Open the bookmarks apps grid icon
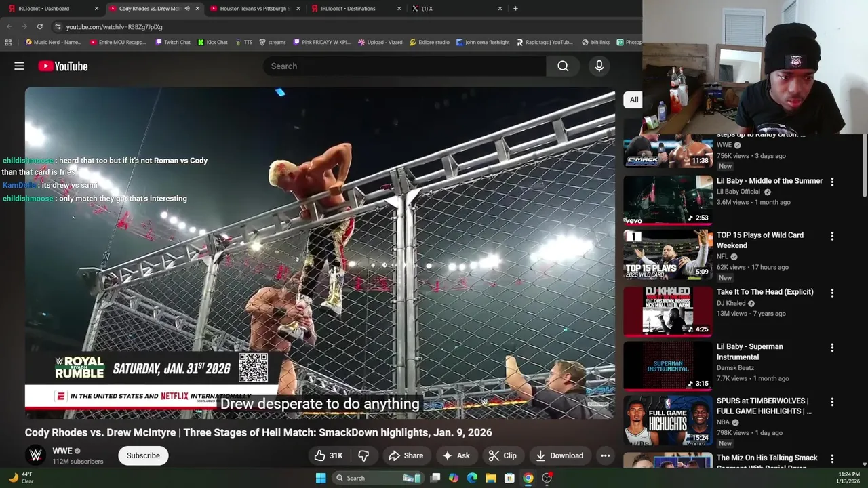Image resolution: width=868 pixels, height=488 pixels. [8, 42]
